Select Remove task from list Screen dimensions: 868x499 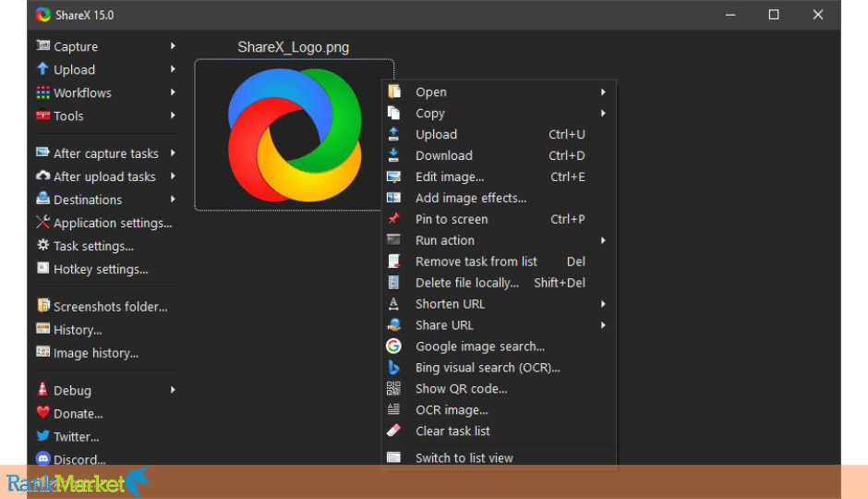point(499,262)
